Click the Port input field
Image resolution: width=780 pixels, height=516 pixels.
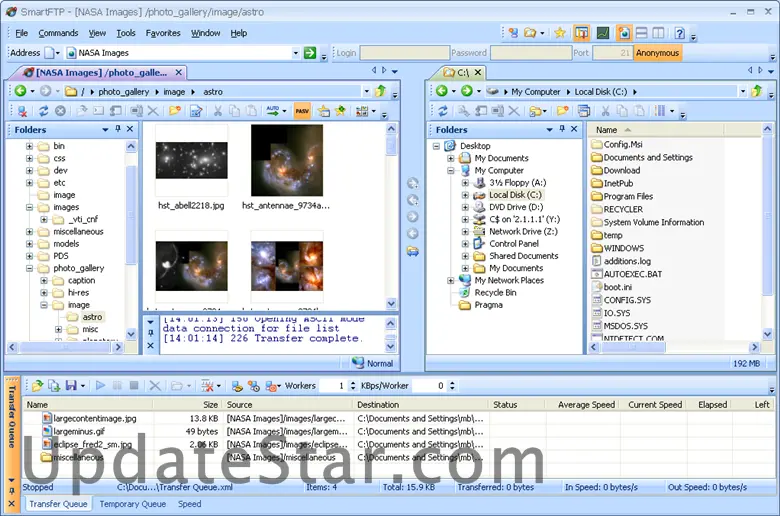[x=613, y=53]
